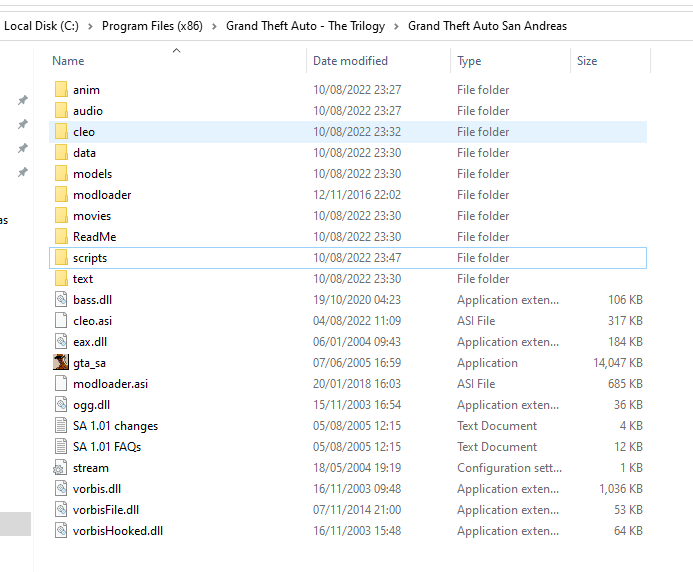
Task: Click the date 10/08/2022 23:47
Action: (357, 258)
